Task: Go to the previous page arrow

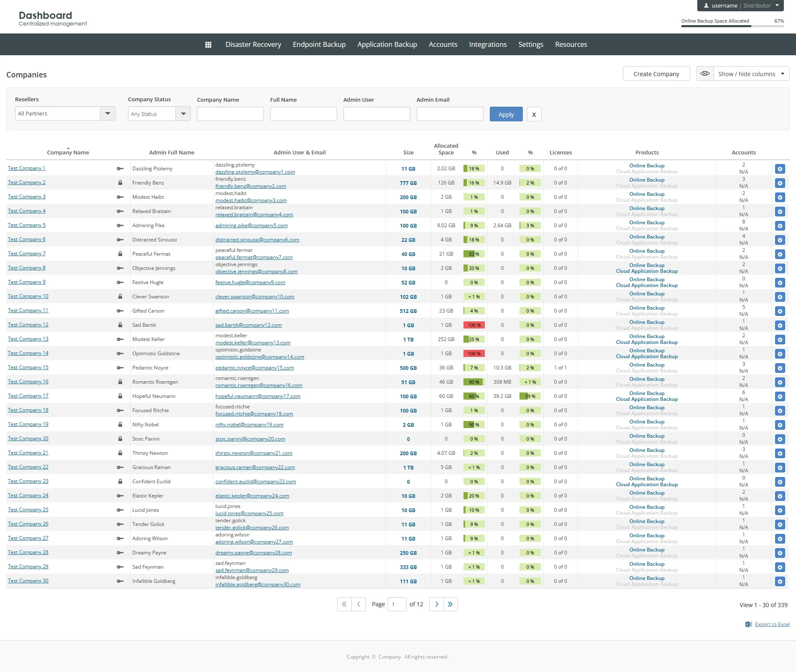Action: point(358,604)
